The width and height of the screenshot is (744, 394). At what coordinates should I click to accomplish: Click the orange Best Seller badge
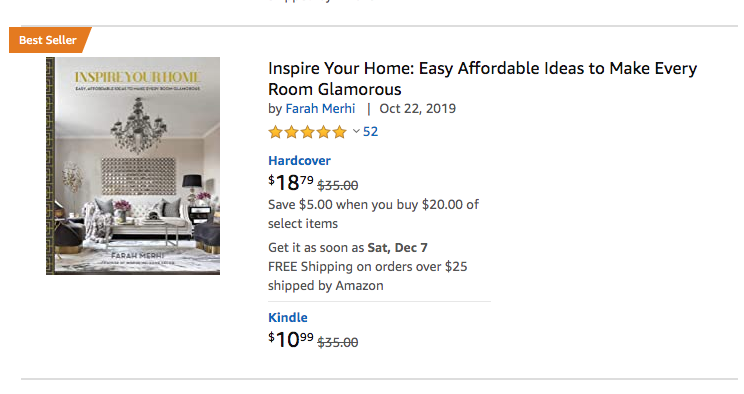pyautogui.click(x=48, y=40)
